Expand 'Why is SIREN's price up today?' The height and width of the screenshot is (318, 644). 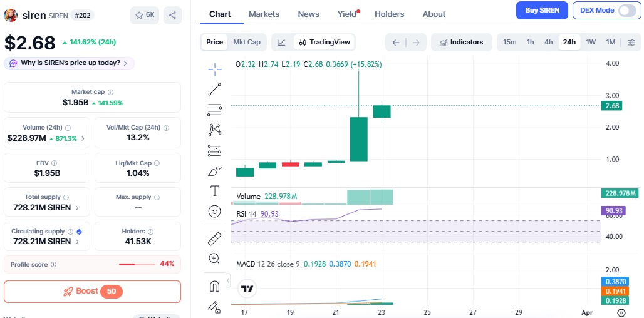click(69, 63)
